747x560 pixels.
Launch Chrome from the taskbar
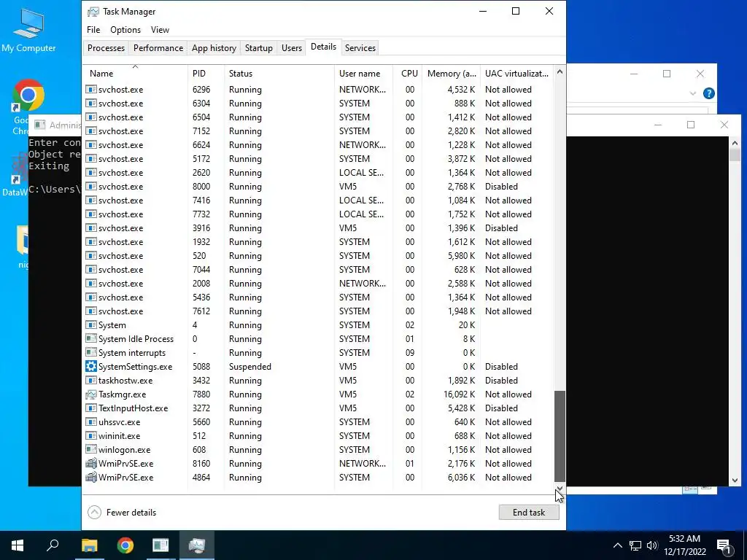(125, 545)
